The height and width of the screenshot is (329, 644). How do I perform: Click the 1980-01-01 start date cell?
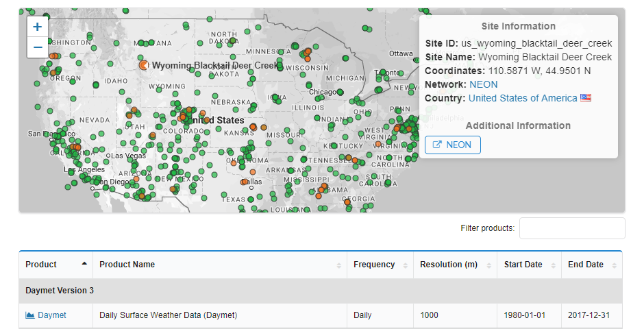529,315
